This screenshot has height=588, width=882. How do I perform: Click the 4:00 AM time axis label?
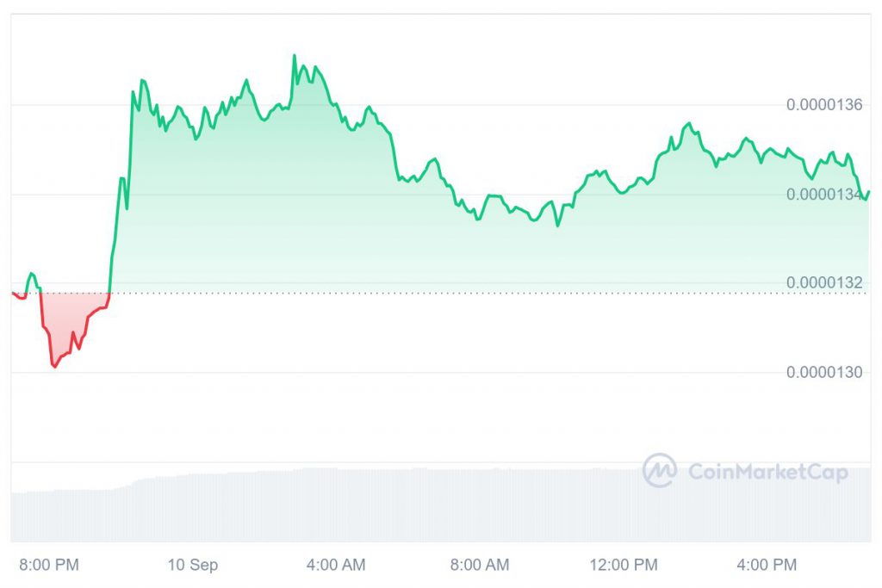pos(336,565)
